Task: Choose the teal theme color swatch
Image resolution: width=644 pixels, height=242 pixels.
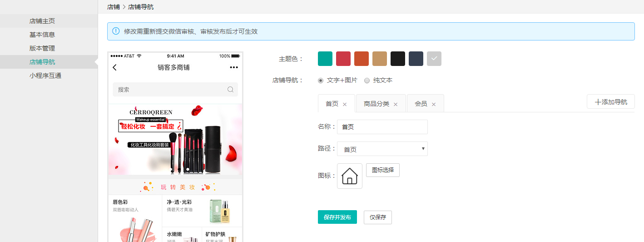Action: coord(325,59)
